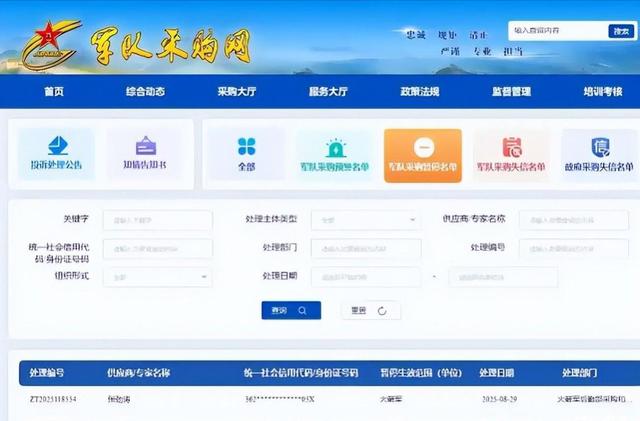The width and height of the screenshot is (640, 421).
Task: Click 火箭军后勤部 department cell
Action: click(x=594, y=399)
